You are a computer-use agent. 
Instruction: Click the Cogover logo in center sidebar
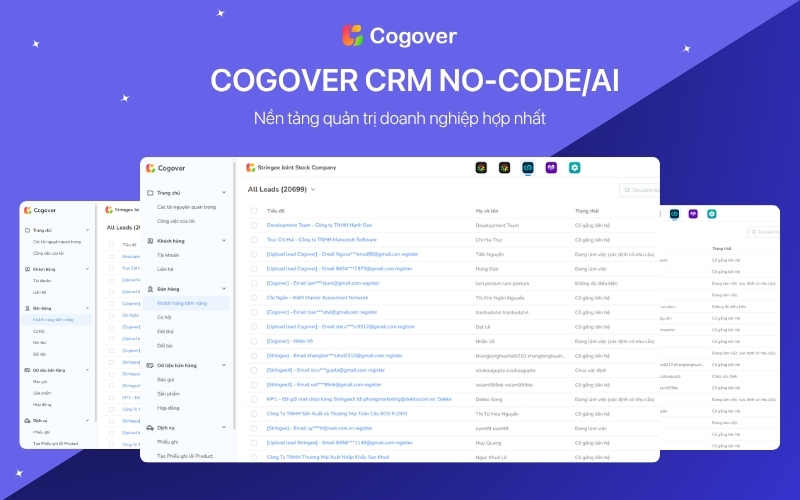(x=151, y=168)
